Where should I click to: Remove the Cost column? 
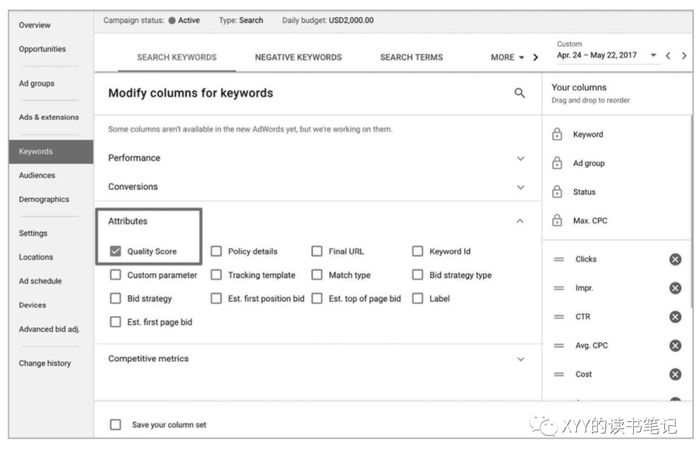(x=675, y=374)
